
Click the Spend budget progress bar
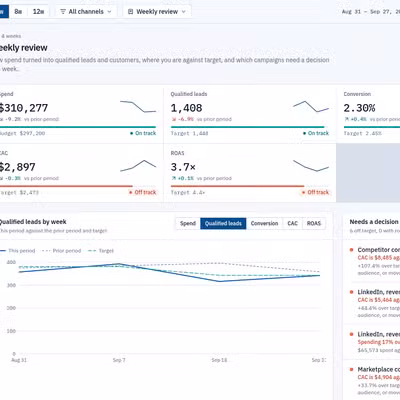pyautogui.click(x=78, y=127)
